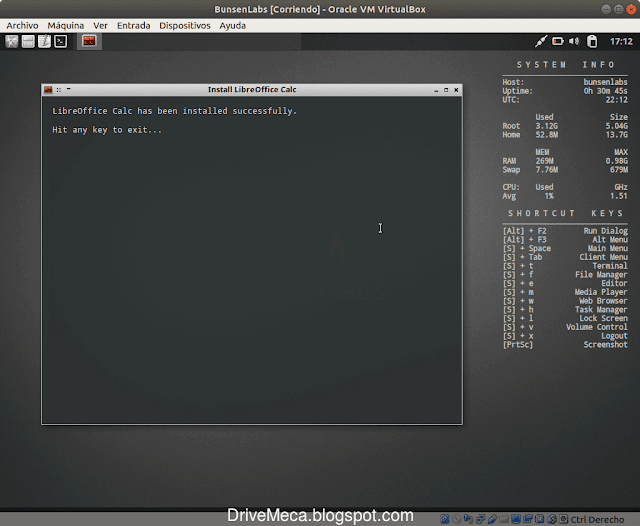The image size is (640, 526).
Task: Click the 'Hit any key to exit...' line
Action: click(107, 130)
